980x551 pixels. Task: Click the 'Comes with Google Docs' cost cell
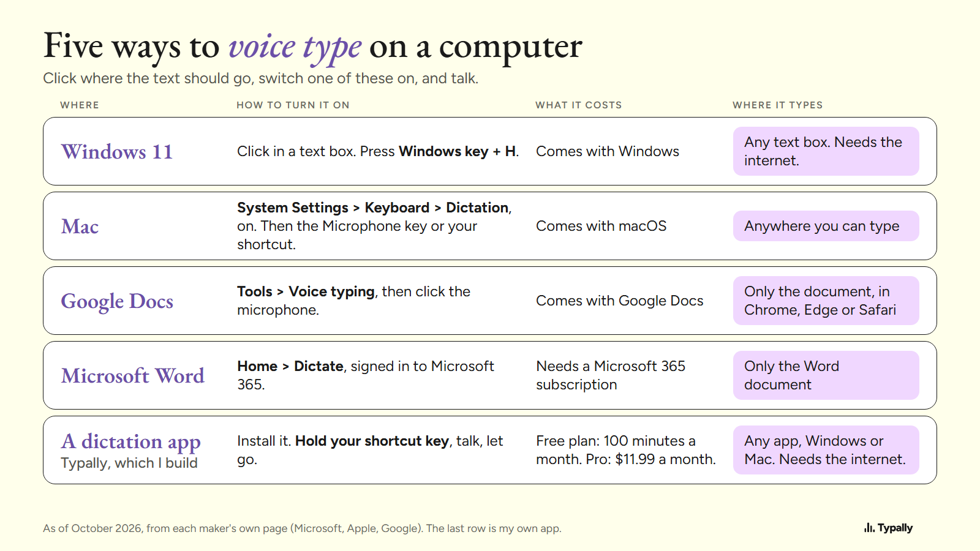click(620, 301)
